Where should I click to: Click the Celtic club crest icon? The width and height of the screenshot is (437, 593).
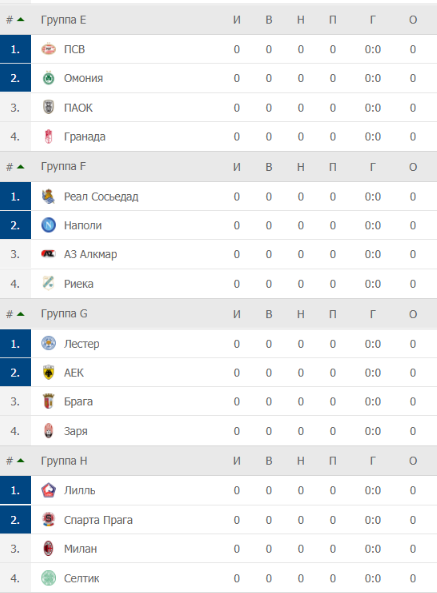tap(48, 578)
